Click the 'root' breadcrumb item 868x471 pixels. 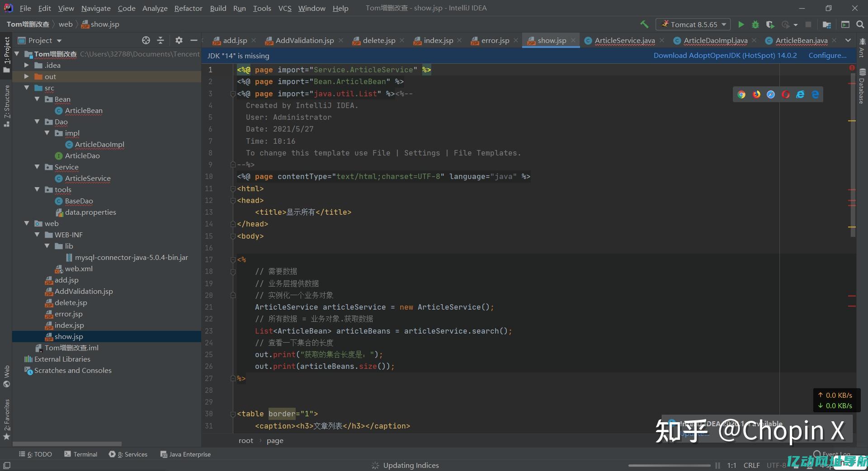(246, 441)
